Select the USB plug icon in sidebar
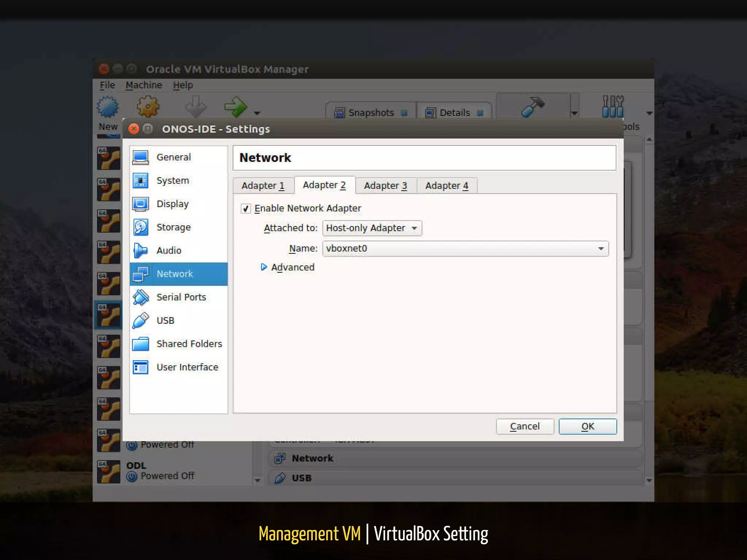The height and width of the screenshot is (560, 747). (140, 320)
